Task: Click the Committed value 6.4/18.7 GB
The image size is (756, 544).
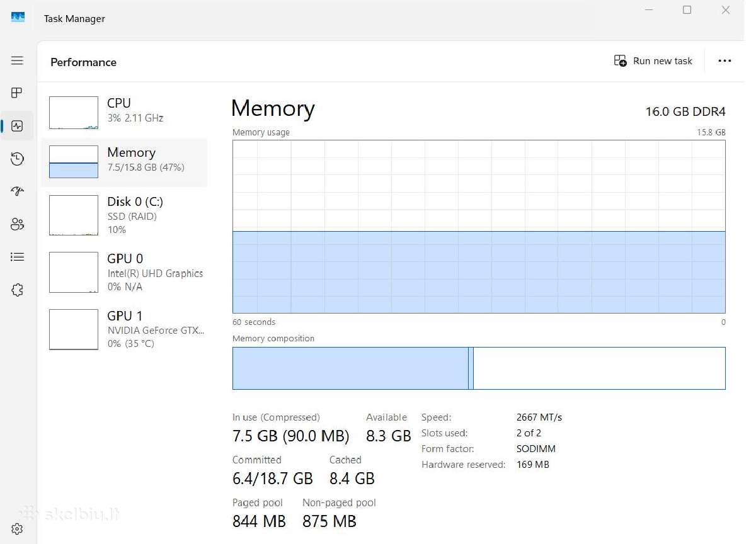Action: click(x=273, y=479)
